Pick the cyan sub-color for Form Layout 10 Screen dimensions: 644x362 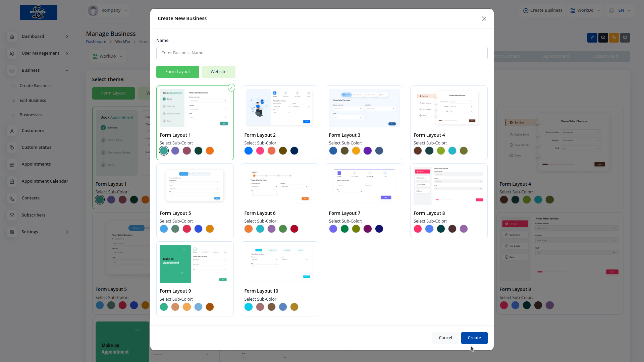249,307
